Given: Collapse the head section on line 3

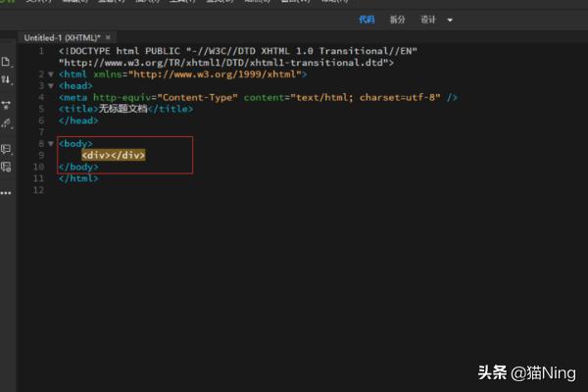Looking at the screenshot, I should pyautogui.click(x=51, y=86).
